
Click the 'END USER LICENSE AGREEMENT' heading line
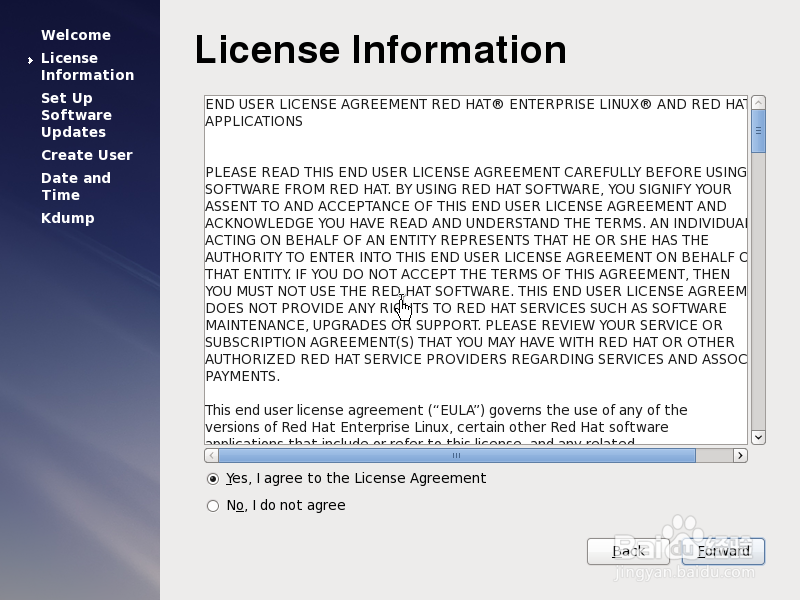[476, 104]
